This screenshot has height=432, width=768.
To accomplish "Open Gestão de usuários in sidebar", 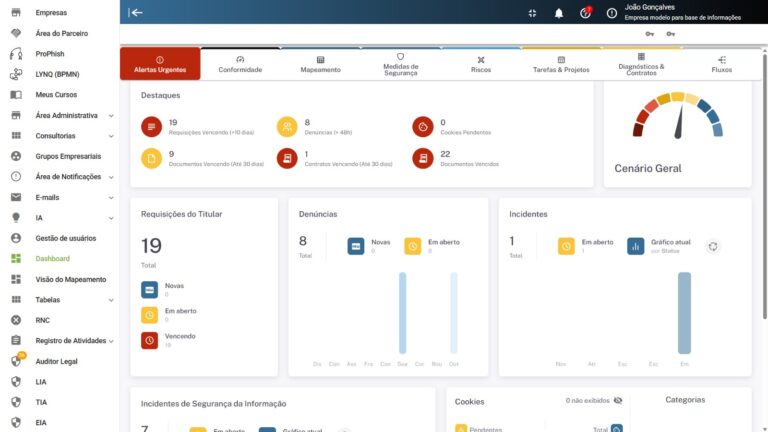I will 65,238.
